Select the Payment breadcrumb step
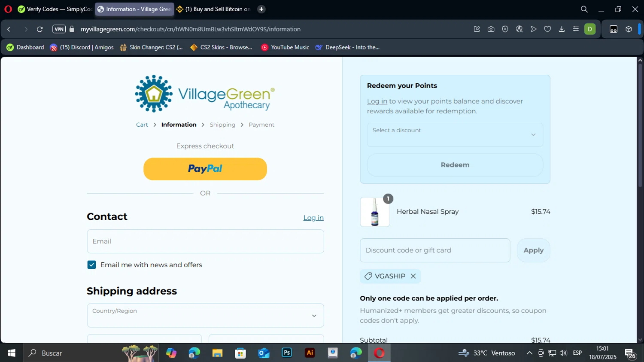 pyautogui.click(x=261, y=125)
